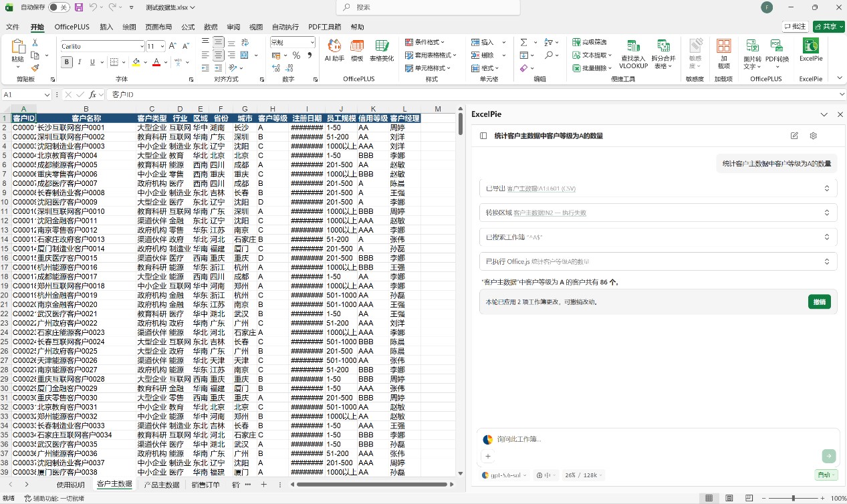847x504 pixels.
Task: Click the search box in title bar
Action: pos(428,7)
